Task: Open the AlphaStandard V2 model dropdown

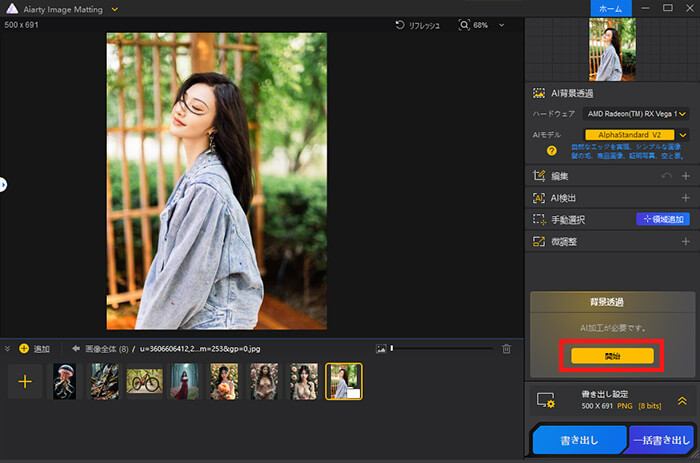Action: tap(637, 134)
